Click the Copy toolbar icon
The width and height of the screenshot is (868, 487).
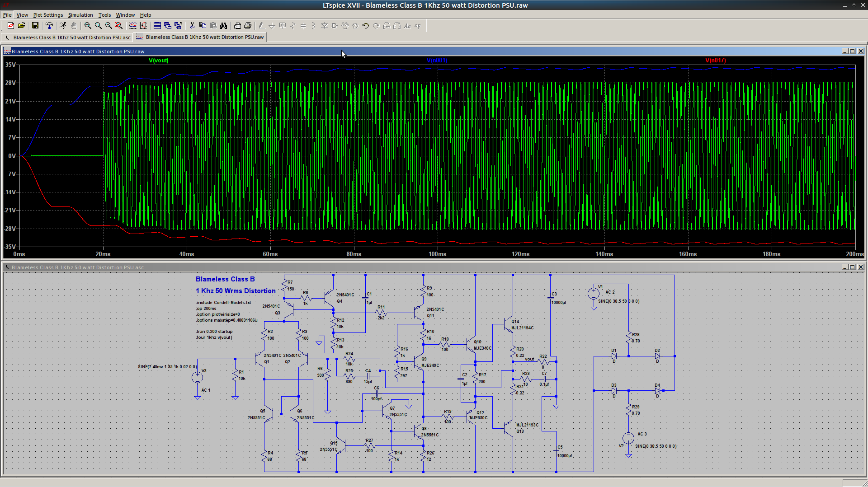click(x=203, y=26)
